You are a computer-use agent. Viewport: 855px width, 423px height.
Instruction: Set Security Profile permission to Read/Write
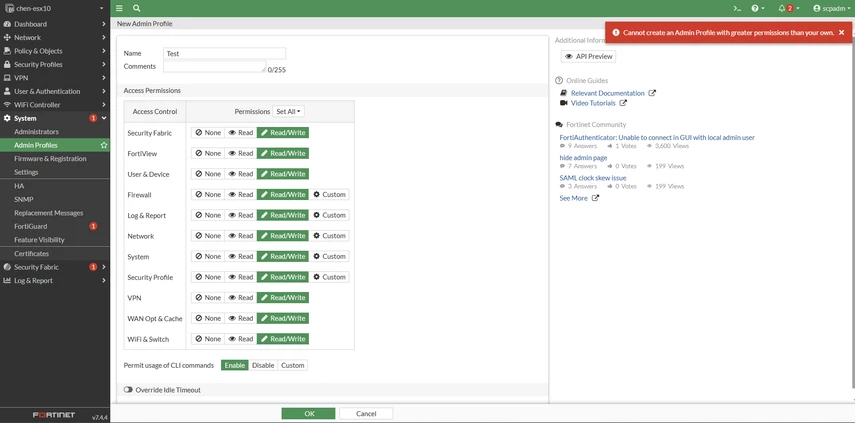click(283, 277)
